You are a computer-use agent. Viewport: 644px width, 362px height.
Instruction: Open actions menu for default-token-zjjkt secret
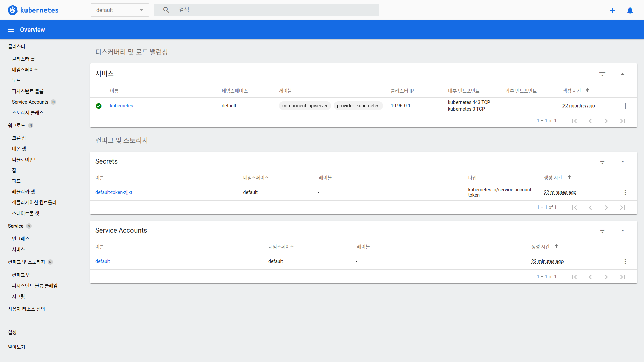click(625, 193)
